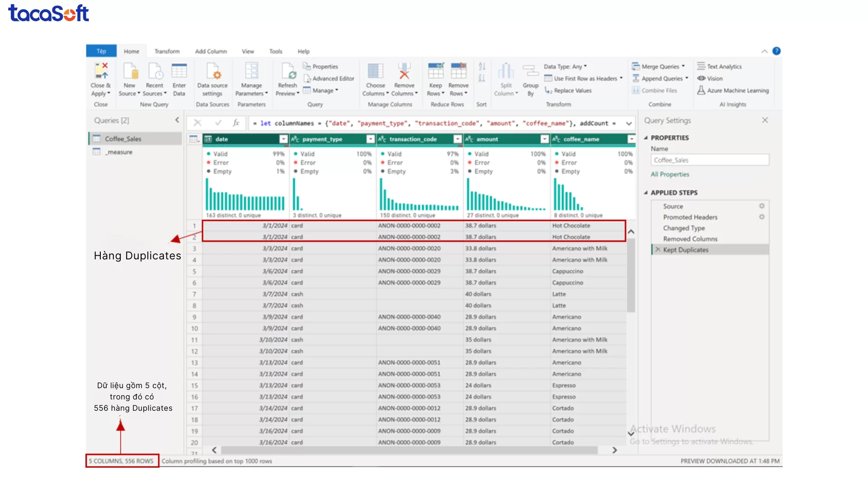Open Data Type: Any dropdown
Viewport: 868px width, 488px height.
coord(566,66)
